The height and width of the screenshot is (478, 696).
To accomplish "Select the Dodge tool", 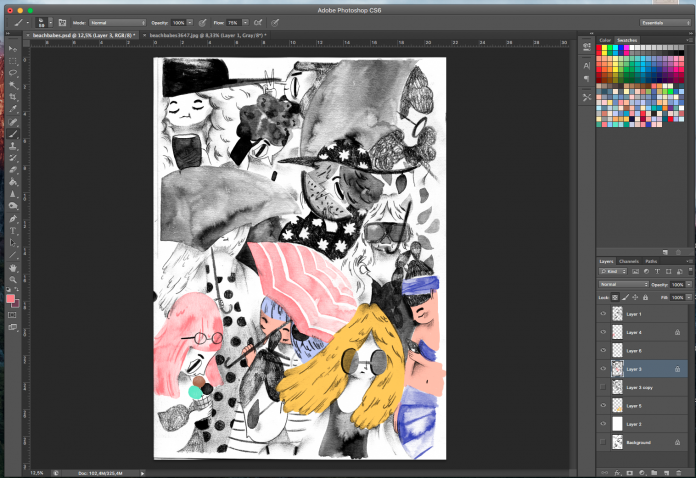I will 12,206.
